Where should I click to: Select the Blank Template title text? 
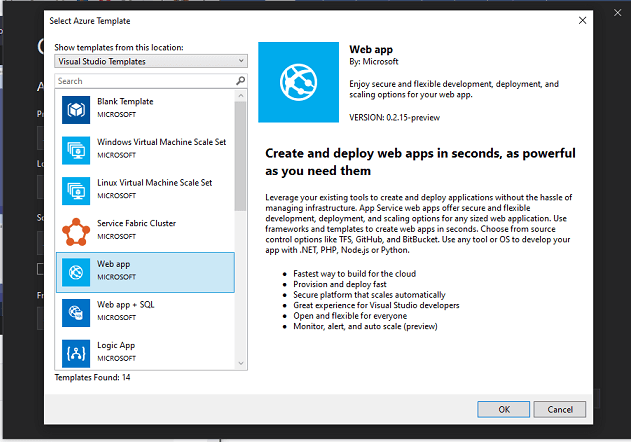tap(125, 101)
